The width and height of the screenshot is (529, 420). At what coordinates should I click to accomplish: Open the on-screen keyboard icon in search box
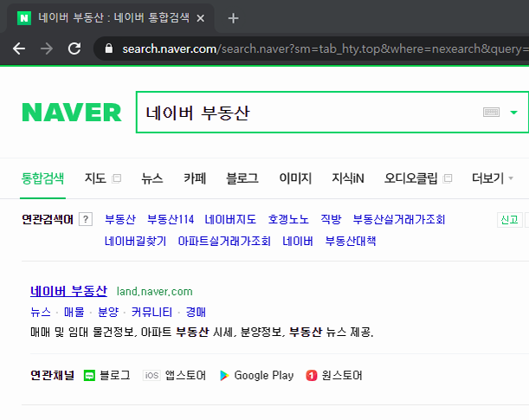tap(491, 112)
